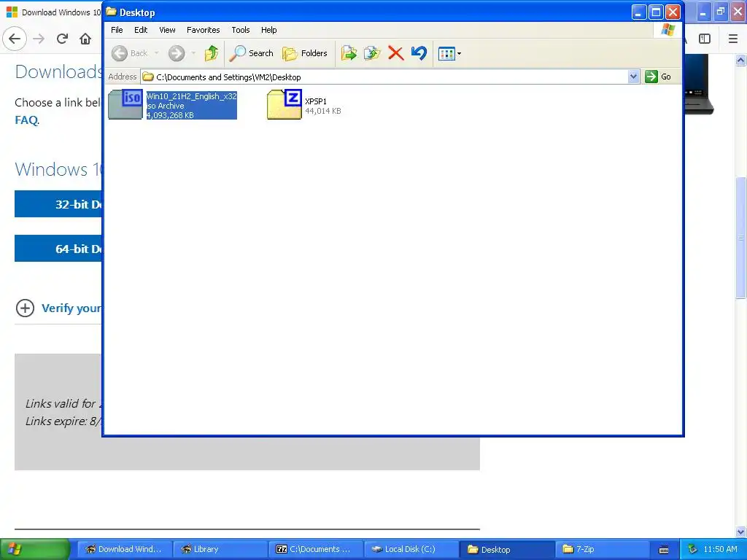Image resolution: width=747 pixels, height=560 pixels.
Task: Click the Desktop folder icon in title bar
Action: (x=112, y=12)
